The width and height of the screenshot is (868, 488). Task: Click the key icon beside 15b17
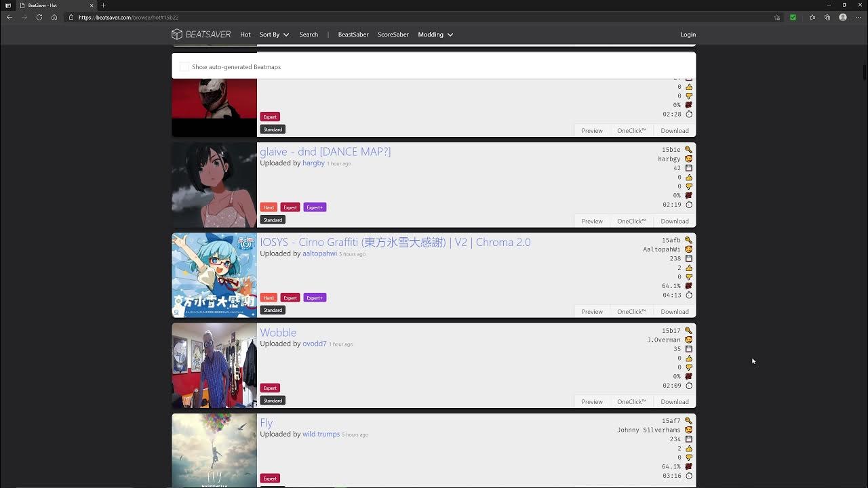(x=688, y=331)
